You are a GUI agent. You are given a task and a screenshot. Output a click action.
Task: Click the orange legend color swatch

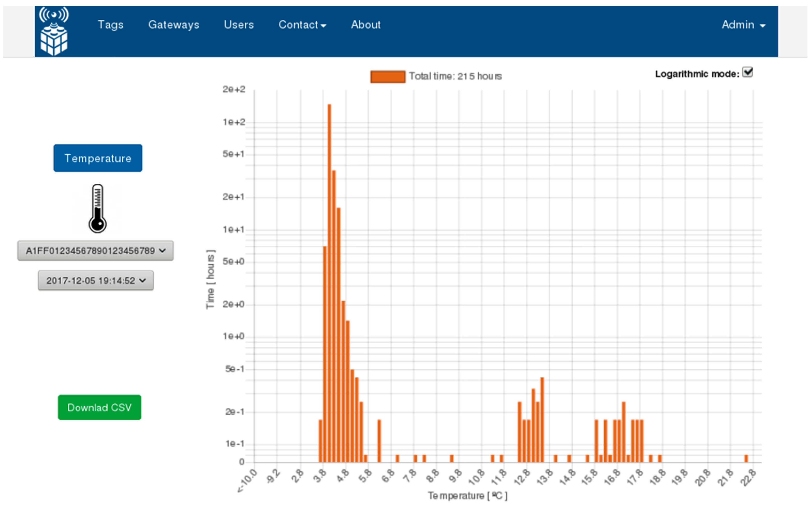coord(387,77)
